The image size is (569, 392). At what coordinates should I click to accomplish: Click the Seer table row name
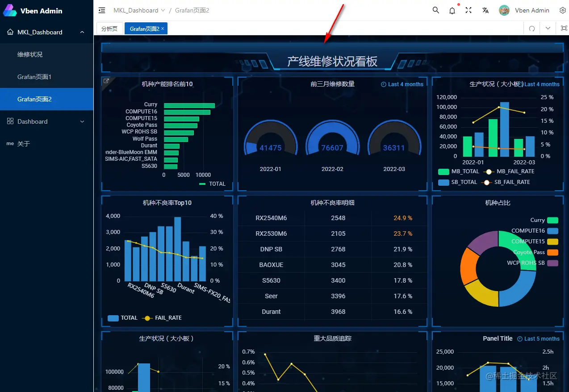point(271,296)
